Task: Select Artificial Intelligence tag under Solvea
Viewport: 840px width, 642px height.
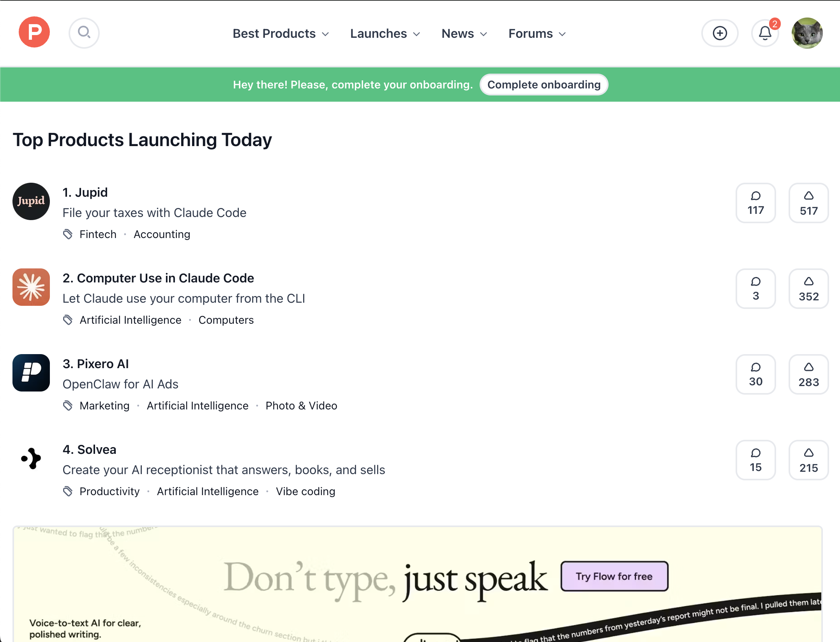Action: coord(208,491)
